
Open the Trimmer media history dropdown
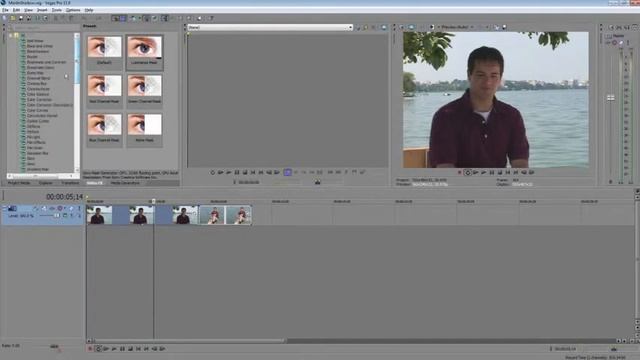coord(350,27)
